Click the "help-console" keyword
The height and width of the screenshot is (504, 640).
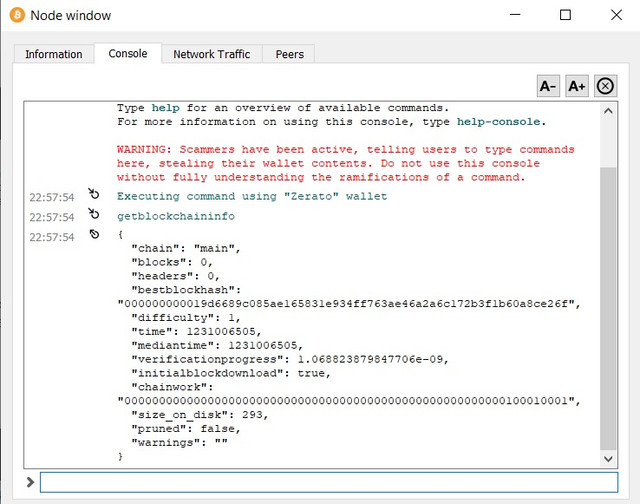tap(498, 122)
